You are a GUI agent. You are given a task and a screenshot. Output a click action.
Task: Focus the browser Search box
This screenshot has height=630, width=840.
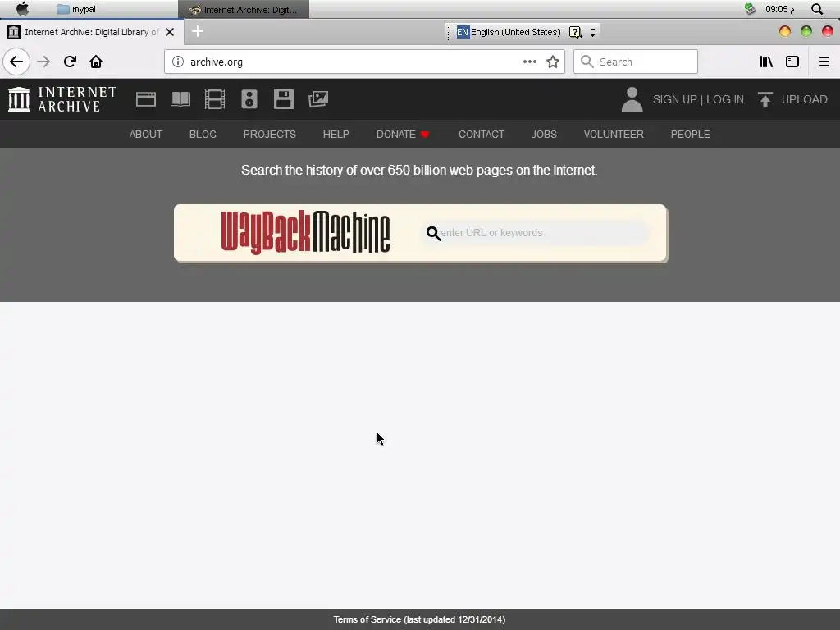(x=636, y=62)
